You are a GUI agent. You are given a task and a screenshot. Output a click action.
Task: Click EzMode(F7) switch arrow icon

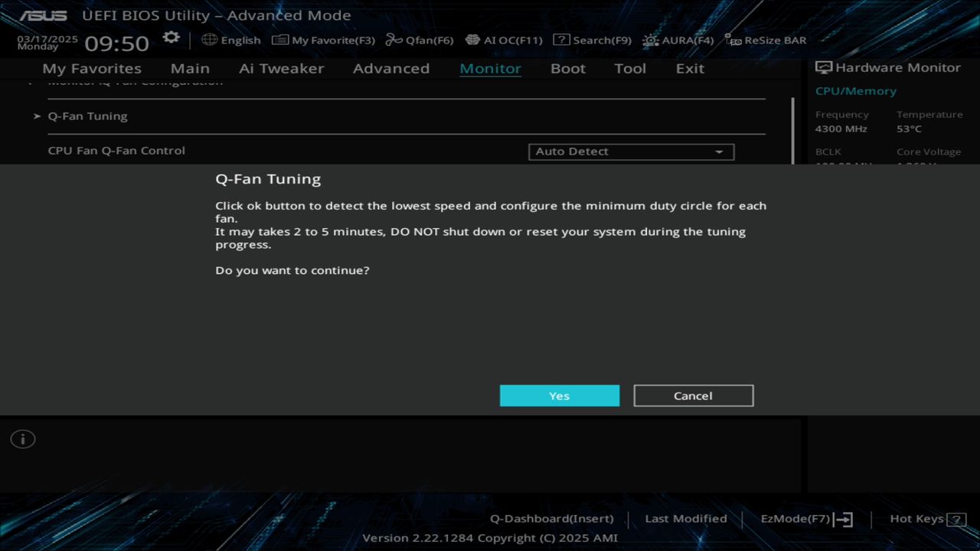[843, 520]
